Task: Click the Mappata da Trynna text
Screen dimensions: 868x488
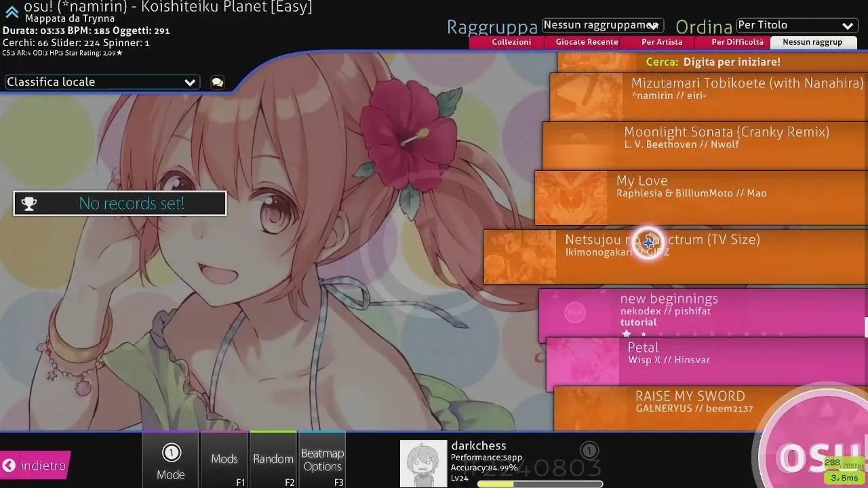Action: point(70,19)
